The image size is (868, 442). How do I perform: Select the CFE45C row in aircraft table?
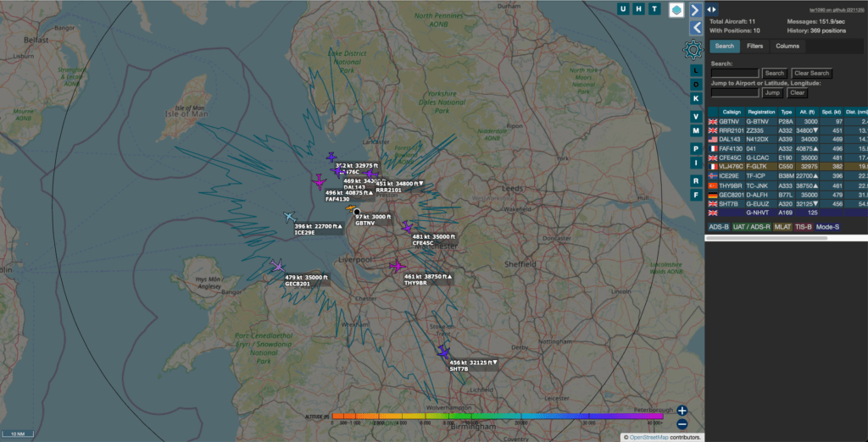(787, 157)
